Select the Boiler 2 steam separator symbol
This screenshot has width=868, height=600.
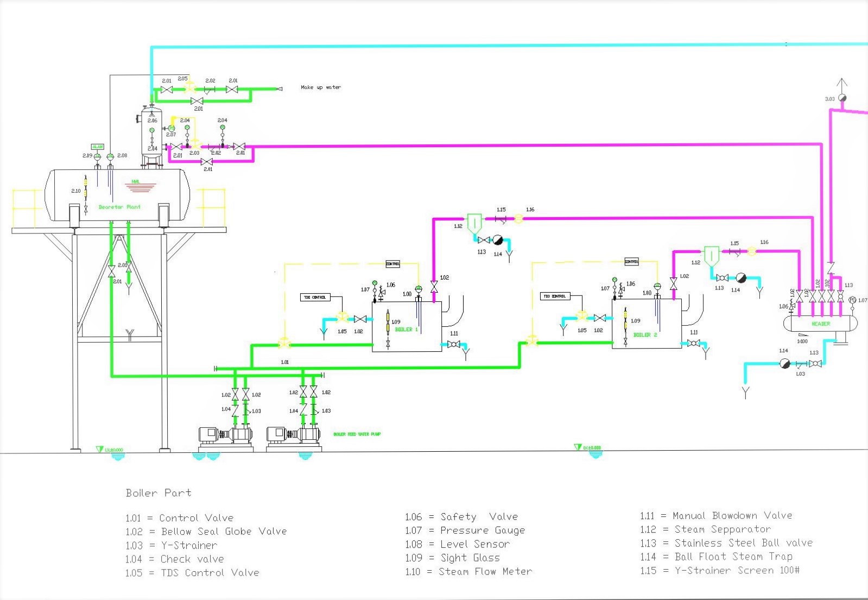(712, 255)
